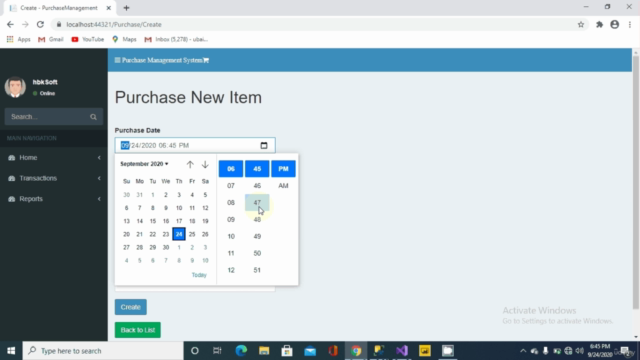The image size is (640, 360).
Task: Select September 24 in calendar
Action: coord(179,234)
